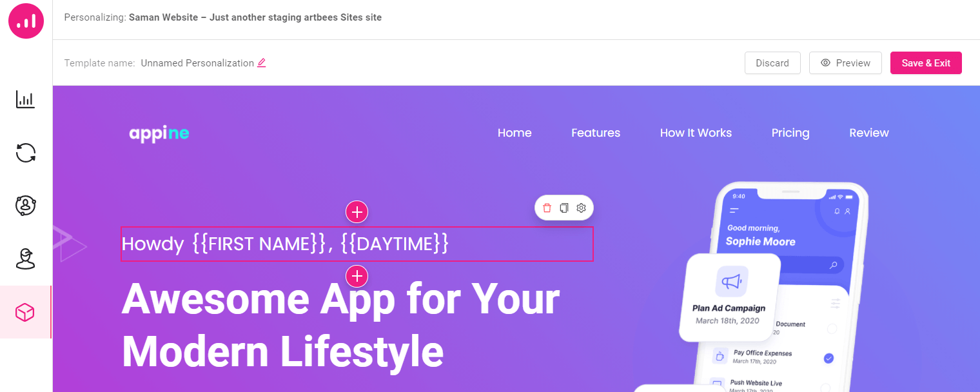
Task: Open the person with cap sidebar icon
Action: click(x=26, y=259)
